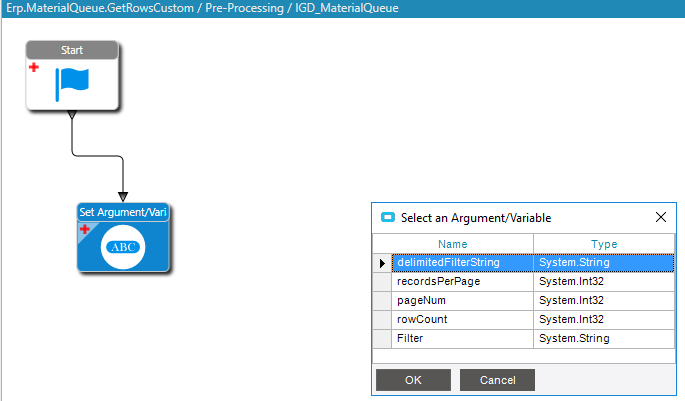Viewport: 685px width, 401px height.
Task: Click the dialog window icon beside title
Action: tap(387, 217)
